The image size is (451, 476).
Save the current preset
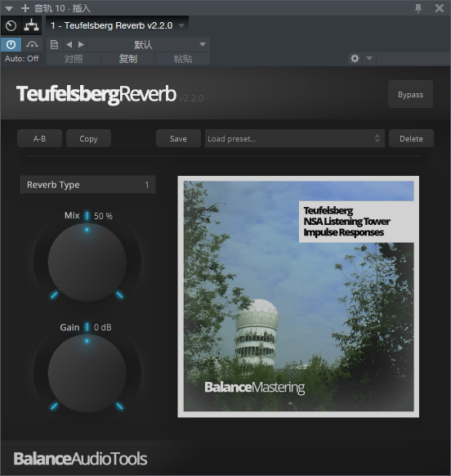pos(178,139)
